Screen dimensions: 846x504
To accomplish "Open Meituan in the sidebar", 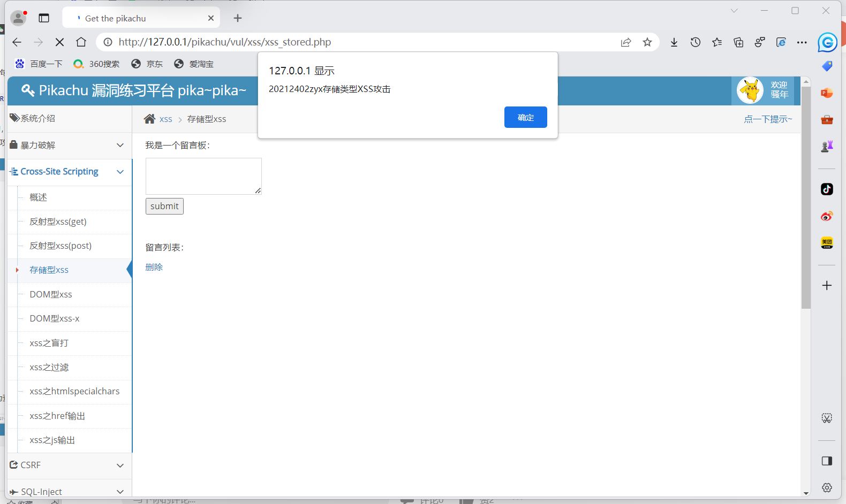I will pos(827,243).
